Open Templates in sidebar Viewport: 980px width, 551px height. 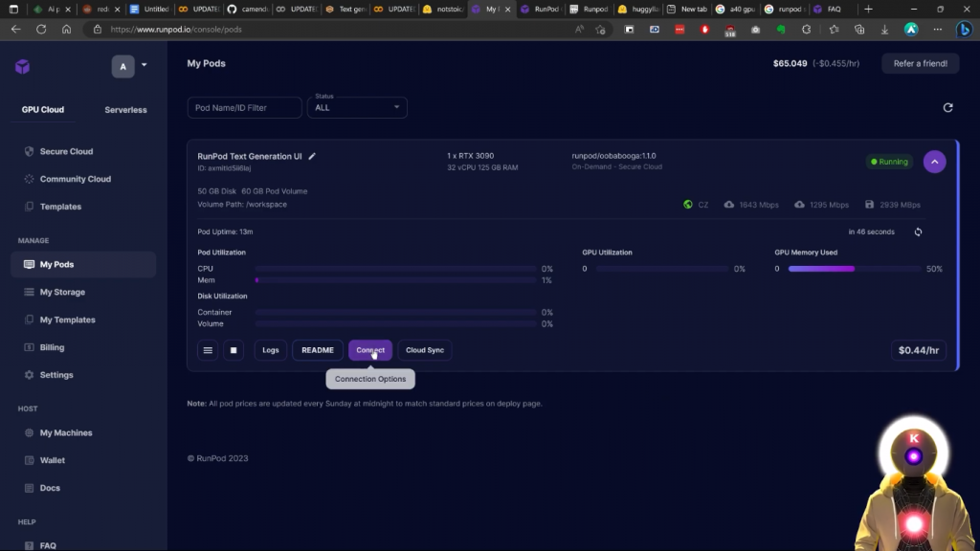[60, 207]
